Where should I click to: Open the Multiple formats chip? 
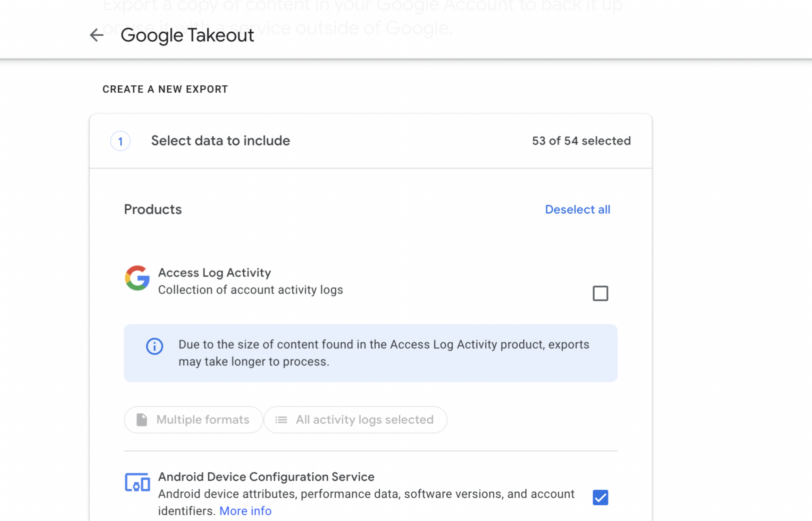193,420
